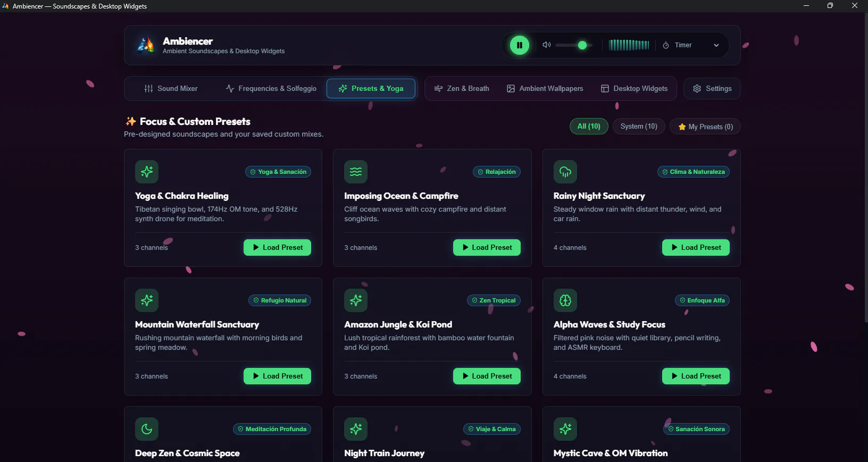This screenshot has width=868, height=462.
Task: Click the Yoga & Chakra Healing sparkle icon
Action: tap(147, 172)
